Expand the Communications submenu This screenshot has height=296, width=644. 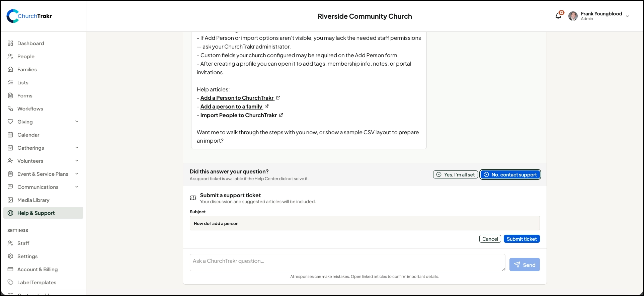coord(77,187)
